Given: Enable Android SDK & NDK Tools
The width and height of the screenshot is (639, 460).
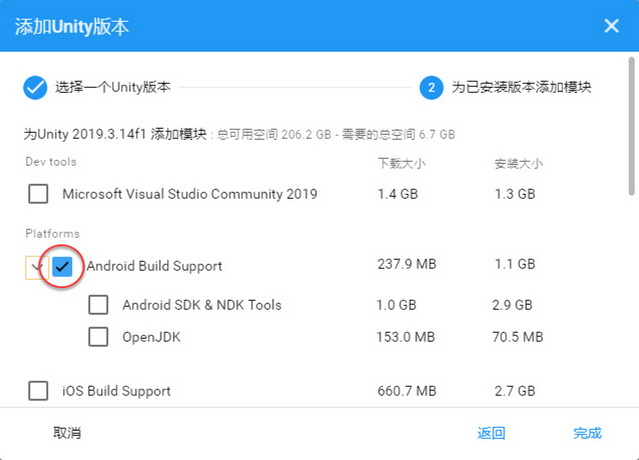Looking at the screenshot, I should click(x=98, y=305).
